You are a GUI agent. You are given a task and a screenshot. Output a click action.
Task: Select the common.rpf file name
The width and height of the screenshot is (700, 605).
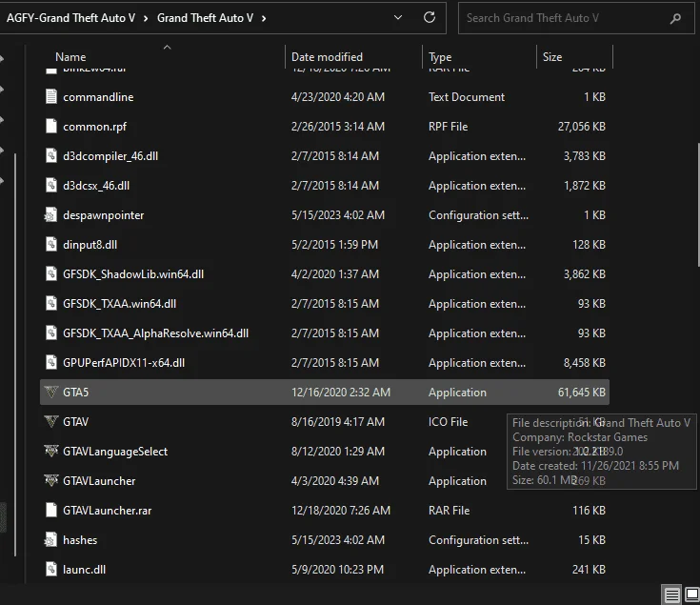coord(94,127)
